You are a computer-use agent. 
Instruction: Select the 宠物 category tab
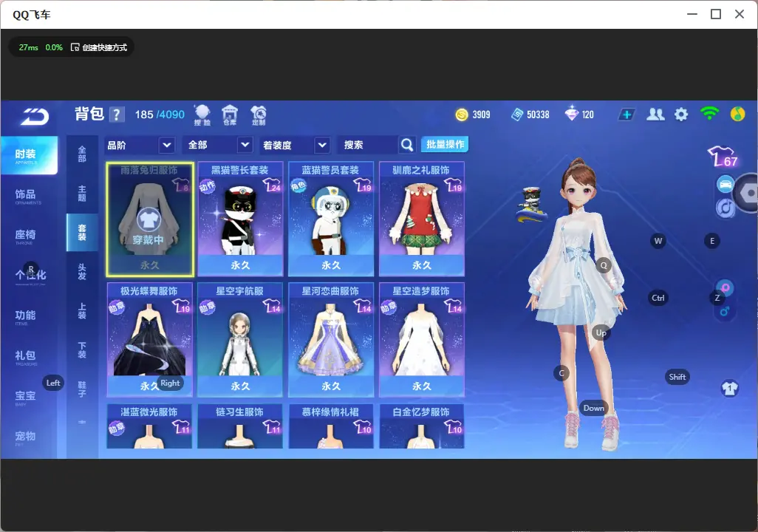(26, 437)
